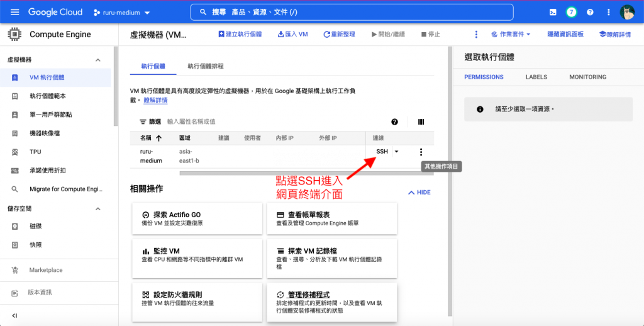
Task: Open the 探索 Actifio GO card
Action: click(197, 219)
